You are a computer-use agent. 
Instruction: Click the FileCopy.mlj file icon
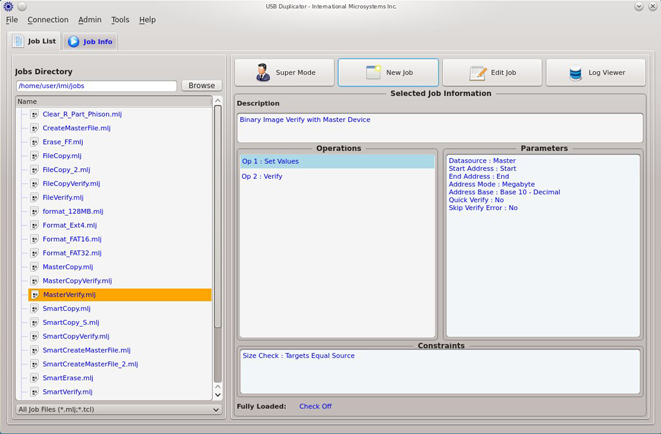pos(35,156)
